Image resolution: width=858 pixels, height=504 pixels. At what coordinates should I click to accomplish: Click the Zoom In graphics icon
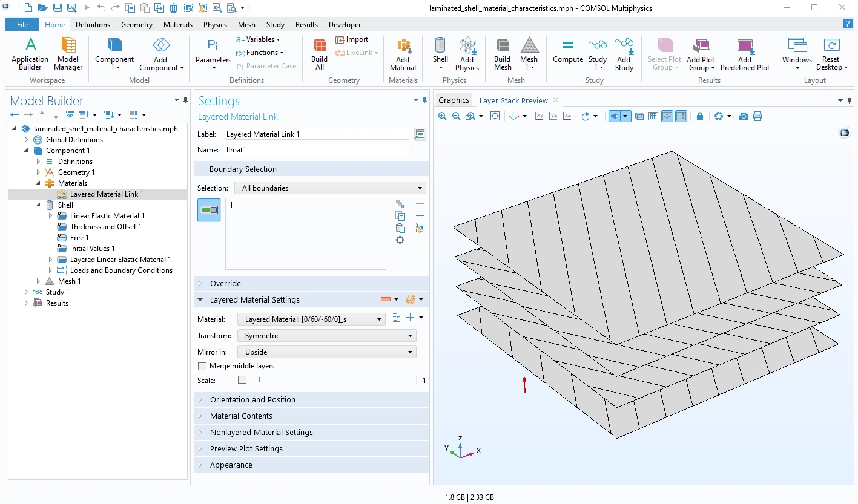coord(443,116)
